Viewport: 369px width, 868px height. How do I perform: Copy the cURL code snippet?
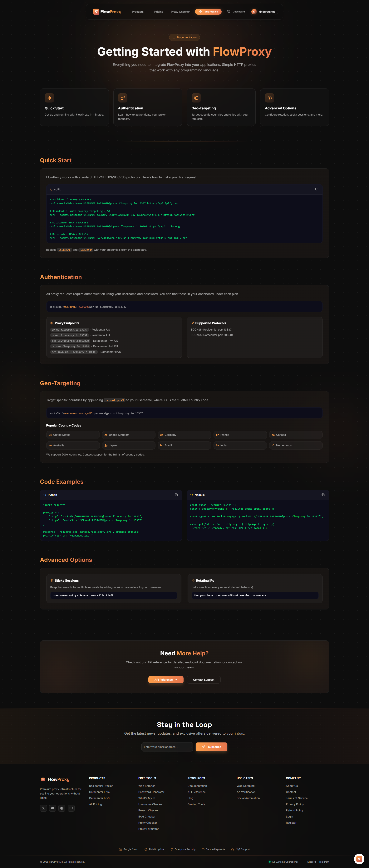tap(316, 189)
